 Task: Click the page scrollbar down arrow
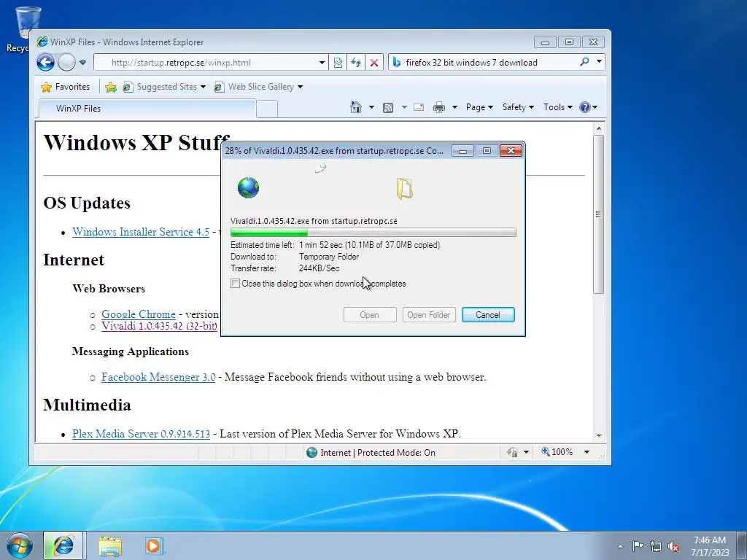[599, 436]
